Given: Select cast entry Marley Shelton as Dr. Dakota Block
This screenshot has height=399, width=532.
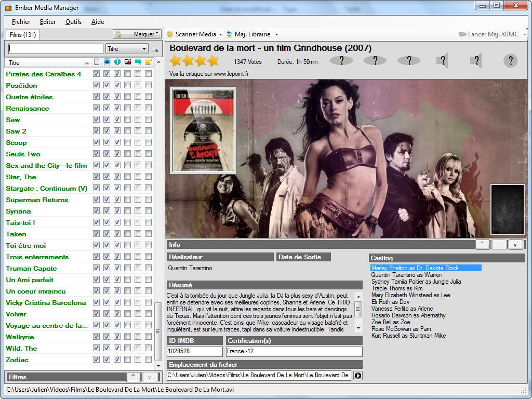Looking at the screenshot, I should (x=426, y=268).
